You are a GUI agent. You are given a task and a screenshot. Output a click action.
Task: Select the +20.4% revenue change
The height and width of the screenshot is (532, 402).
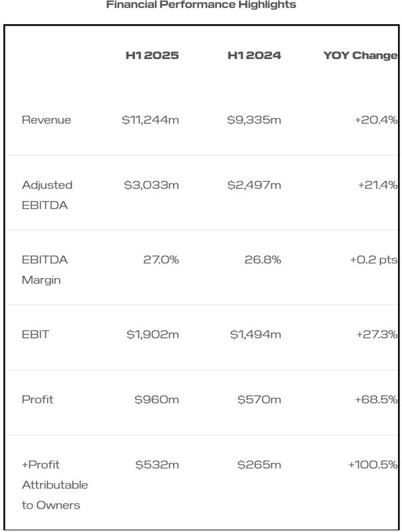click(x=377, y=121)
